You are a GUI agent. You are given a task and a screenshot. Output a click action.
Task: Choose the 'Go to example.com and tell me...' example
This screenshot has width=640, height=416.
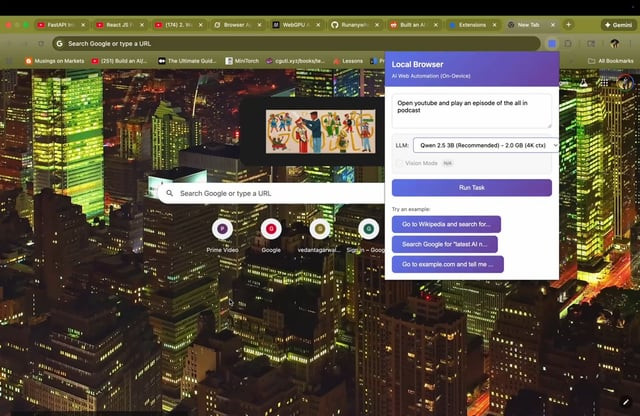[448, 264]
